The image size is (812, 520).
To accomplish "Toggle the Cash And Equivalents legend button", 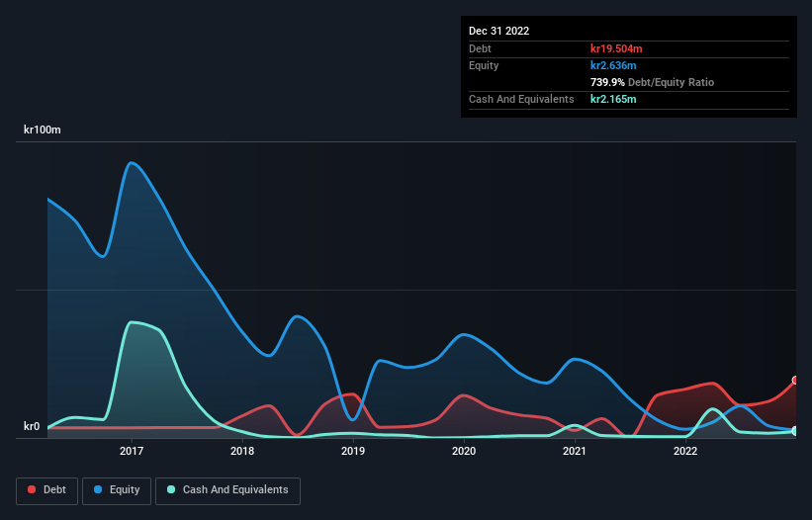I will 227,490.
